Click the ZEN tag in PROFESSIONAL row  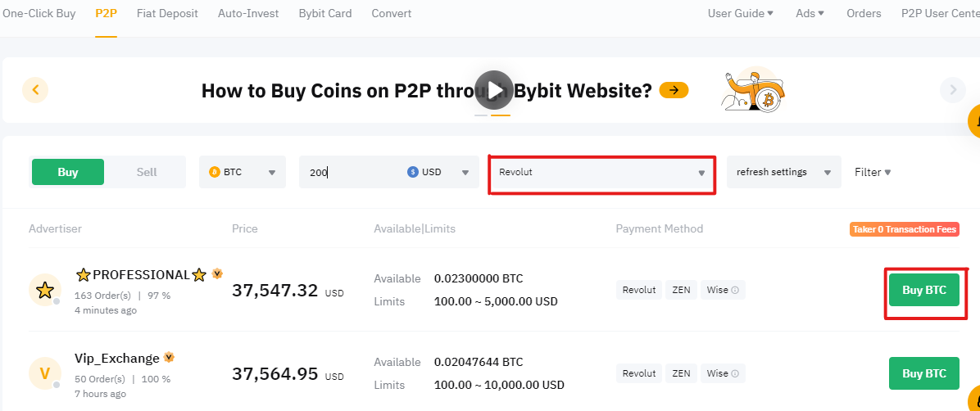tap(681, 290)
